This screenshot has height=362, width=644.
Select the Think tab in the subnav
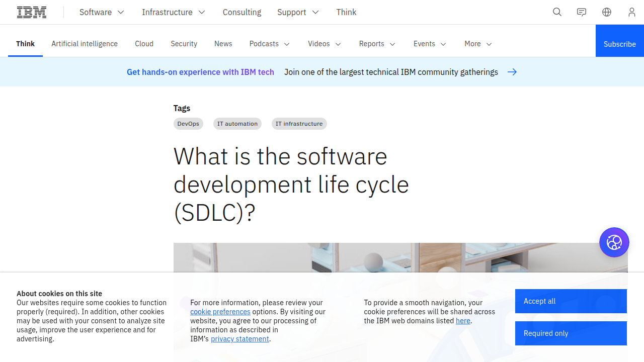point(25,44)
